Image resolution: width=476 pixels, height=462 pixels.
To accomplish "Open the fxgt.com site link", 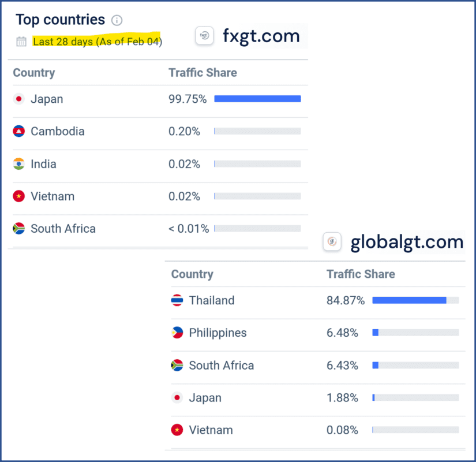I will [x=261, y=36].
